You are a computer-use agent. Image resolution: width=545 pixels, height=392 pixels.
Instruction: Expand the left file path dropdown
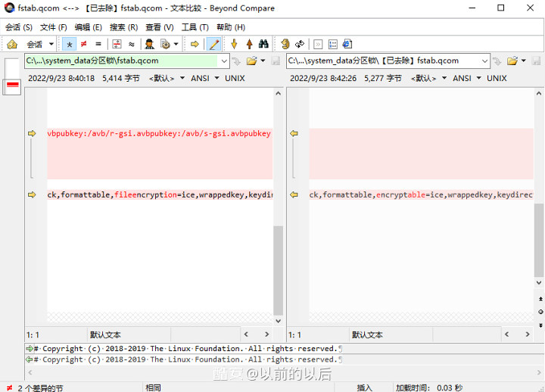click(x=224, y=61)
